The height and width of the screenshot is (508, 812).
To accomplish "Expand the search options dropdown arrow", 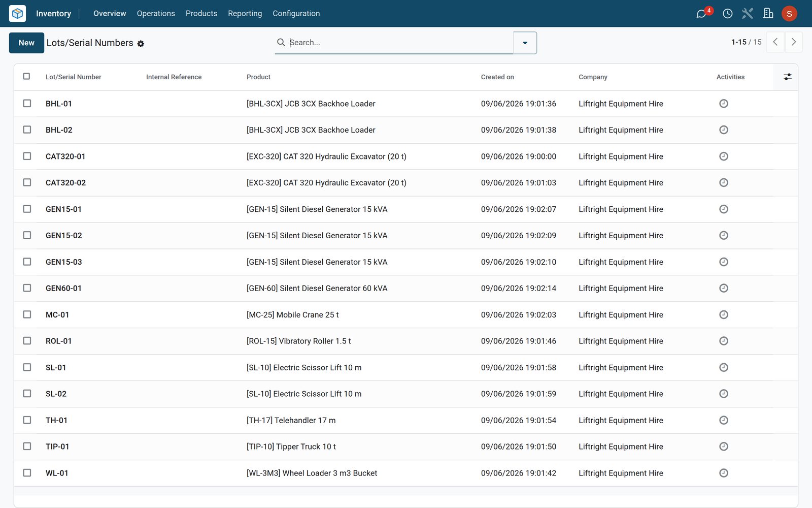I will 525,43.
